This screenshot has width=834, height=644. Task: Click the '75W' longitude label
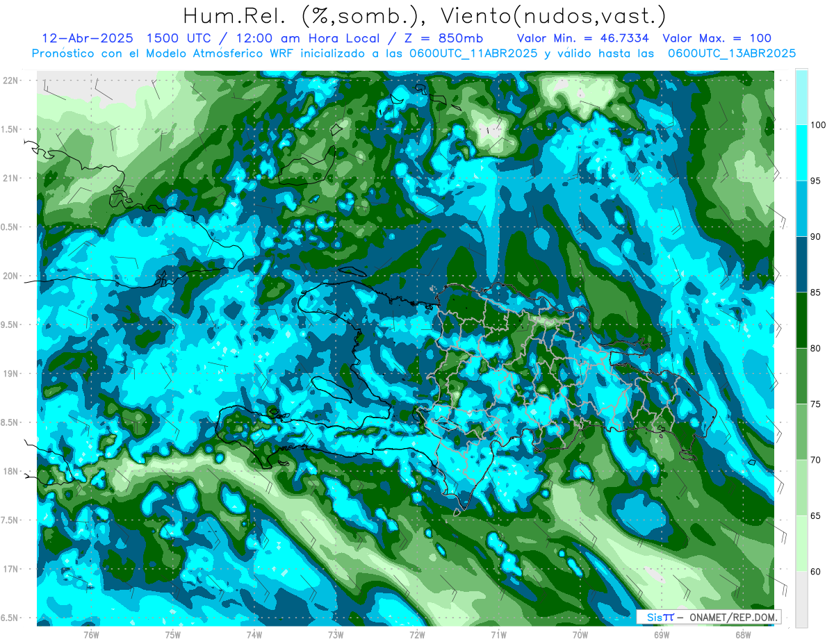(x=173, y=634)
